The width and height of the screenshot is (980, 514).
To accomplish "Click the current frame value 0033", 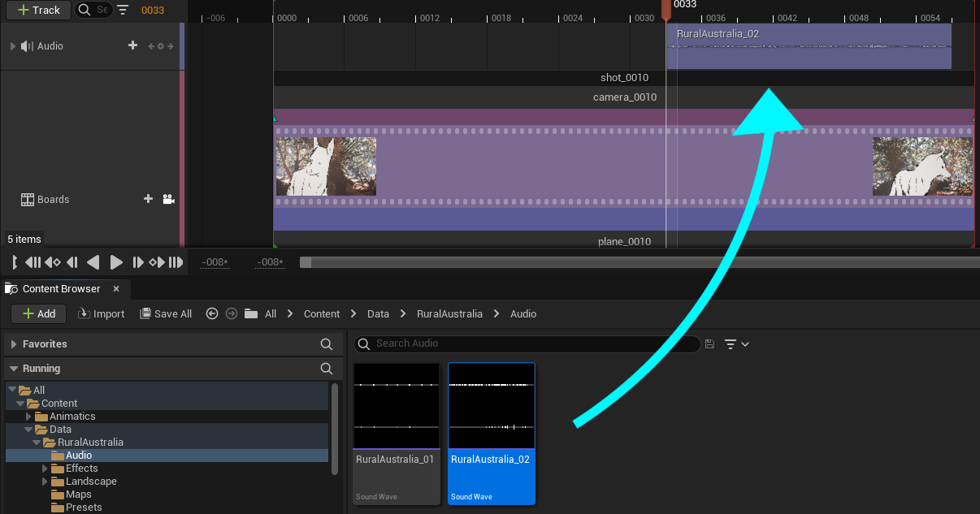I will (153, 10).
